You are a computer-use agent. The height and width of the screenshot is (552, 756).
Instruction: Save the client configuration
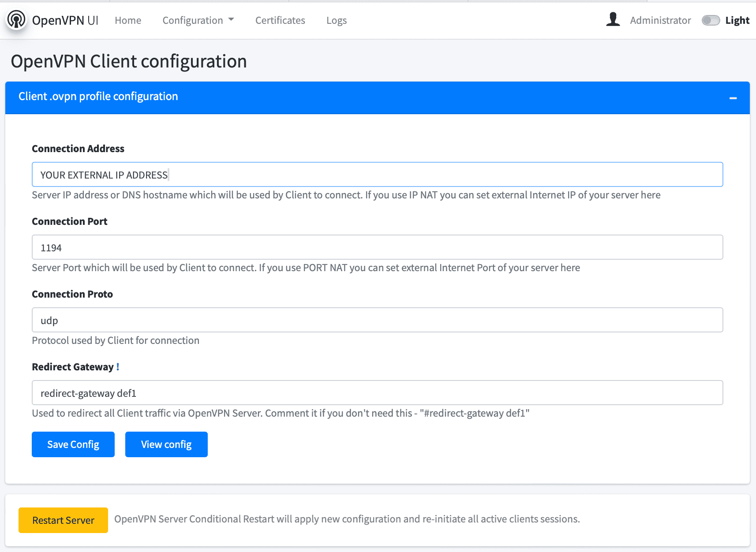pyautogui.click(x=73, y=444)
